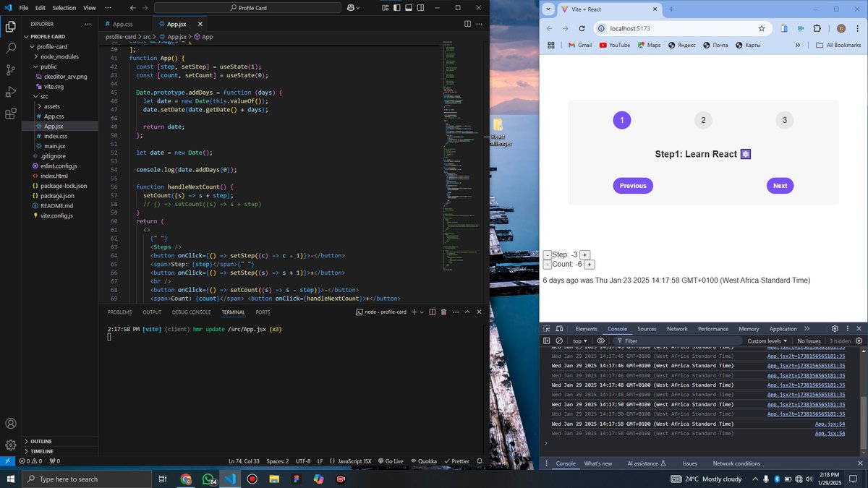Open Run and Debug view in activity bar
This screenshot has height=488, width=868.
[11, 92]
